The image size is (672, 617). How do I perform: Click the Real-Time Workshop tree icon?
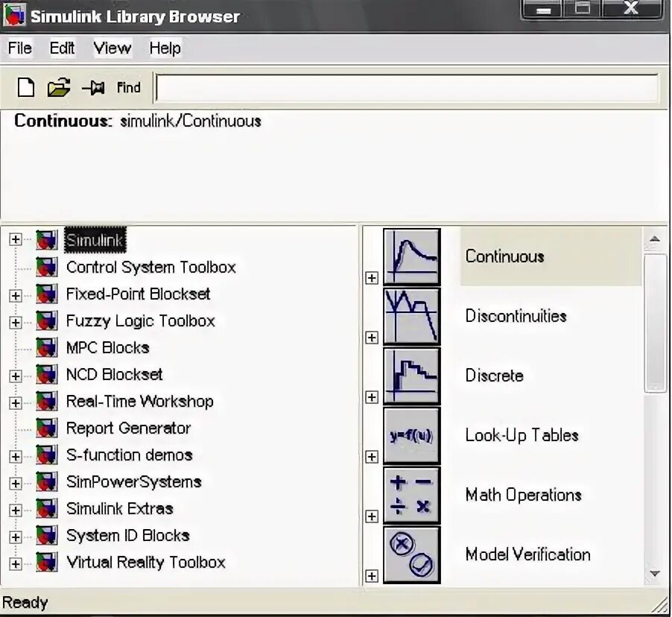(x=47, y=402)
